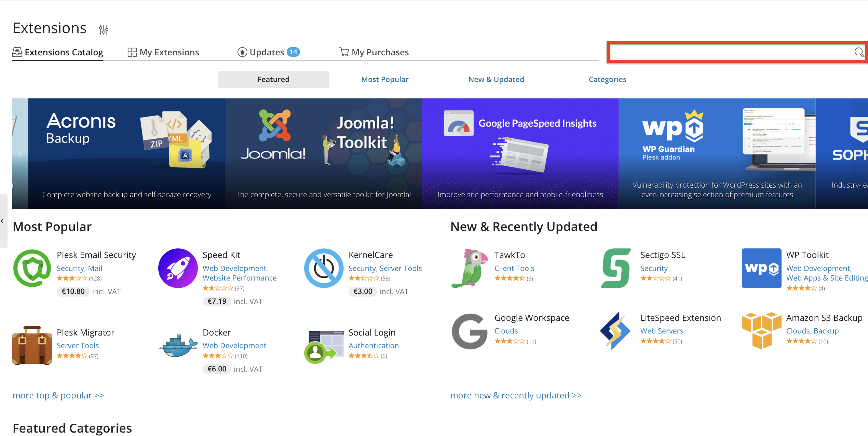Open the WP Guardian banner
This screenshot has height=436, width=868.
click(x=717, y=153)
